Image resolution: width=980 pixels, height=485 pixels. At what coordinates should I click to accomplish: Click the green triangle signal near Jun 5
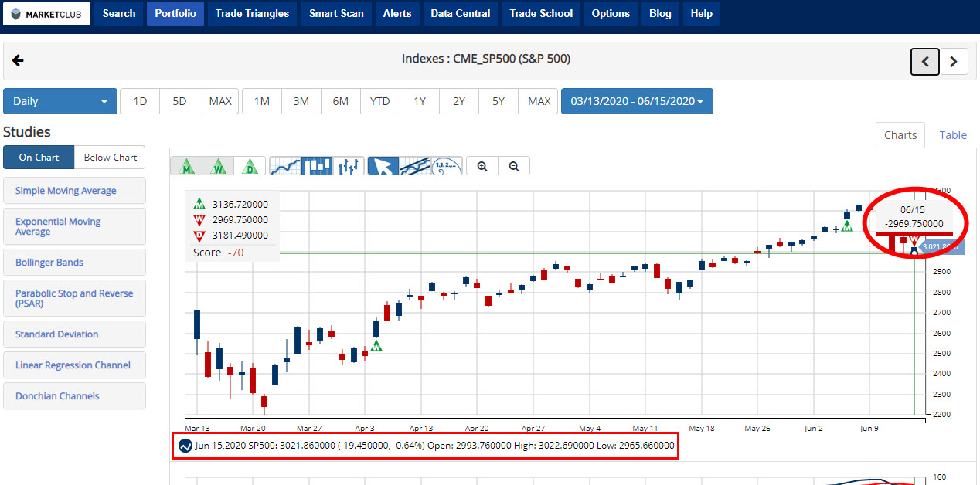click(x=847, y=226)
